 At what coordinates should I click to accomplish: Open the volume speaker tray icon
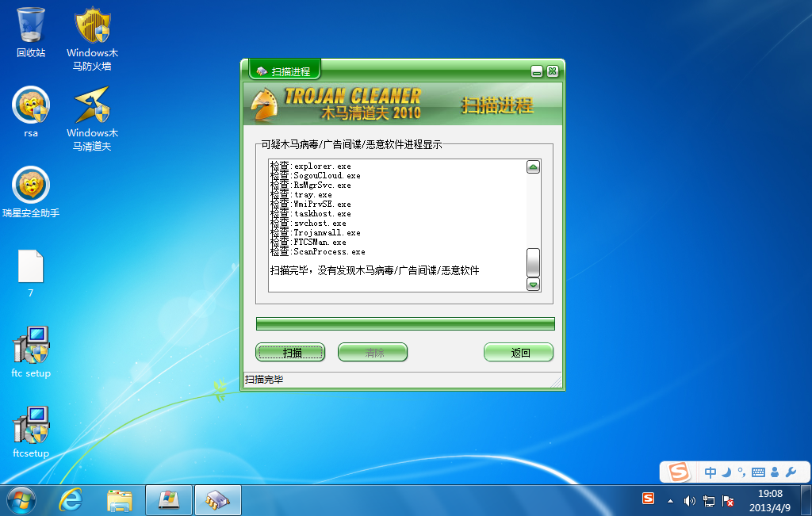[689, 500]
